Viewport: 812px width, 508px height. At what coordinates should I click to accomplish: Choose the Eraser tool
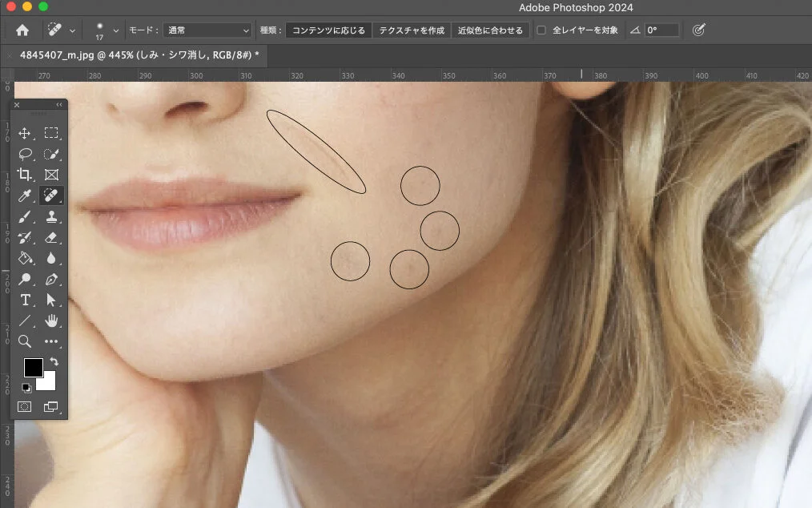(x=51, y=237)
